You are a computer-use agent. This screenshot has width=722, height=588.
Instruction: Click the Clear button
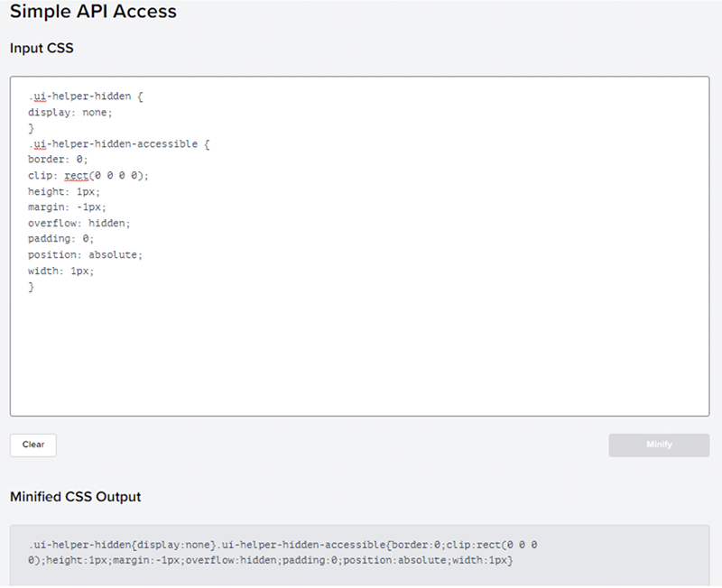[x=33, y=445]
